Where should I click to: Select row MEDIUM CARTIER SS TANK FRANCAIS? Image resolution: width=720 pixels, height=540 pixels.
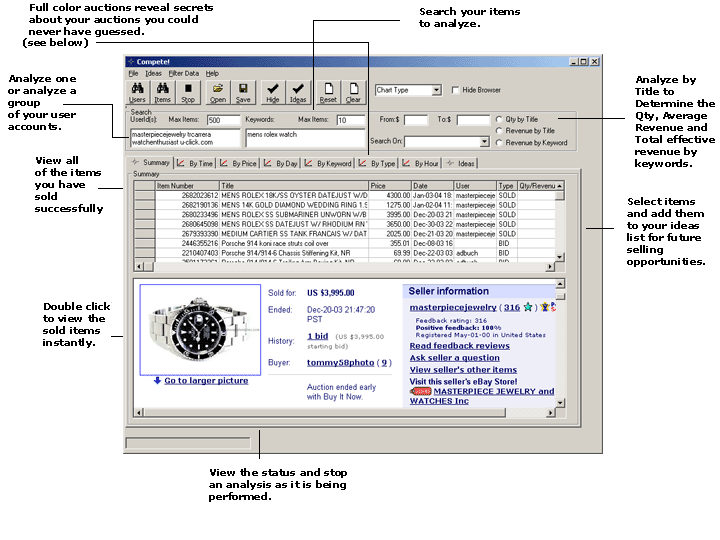coord(344,234)
